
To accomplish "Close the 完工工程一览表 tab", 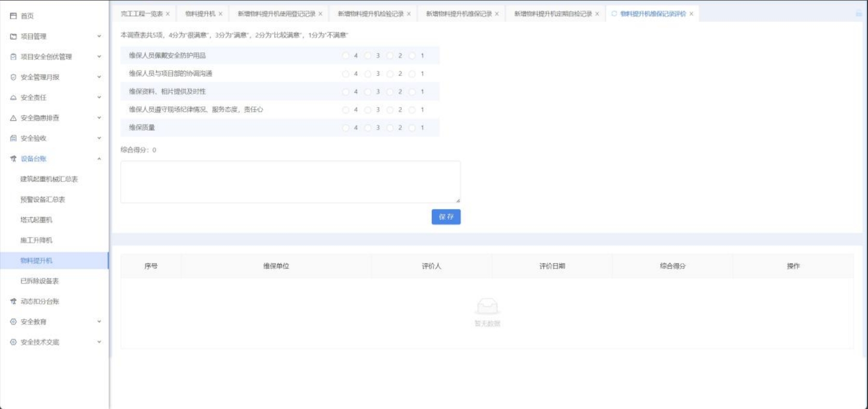I will pyautogui.click(x=167, y=14).
